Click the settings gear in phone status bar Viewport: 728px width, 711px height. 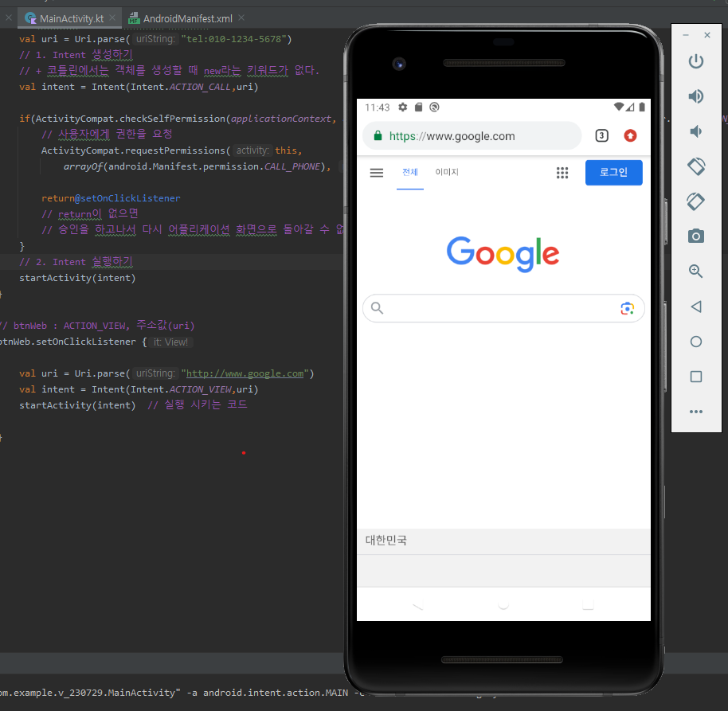pos(402,107)
